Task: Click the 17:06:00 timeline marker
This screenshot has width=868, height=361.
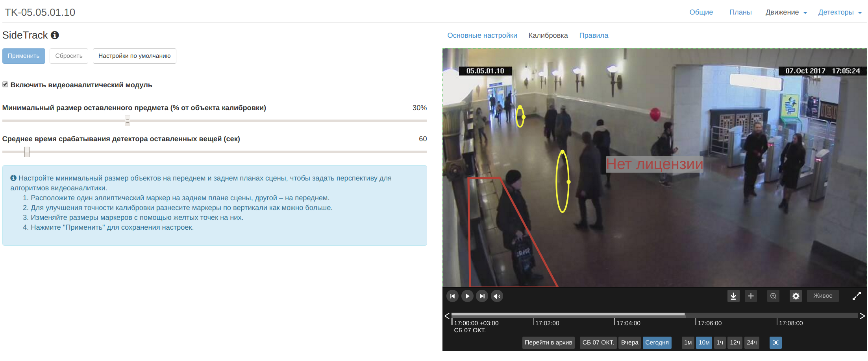Action: coord(709,323)
